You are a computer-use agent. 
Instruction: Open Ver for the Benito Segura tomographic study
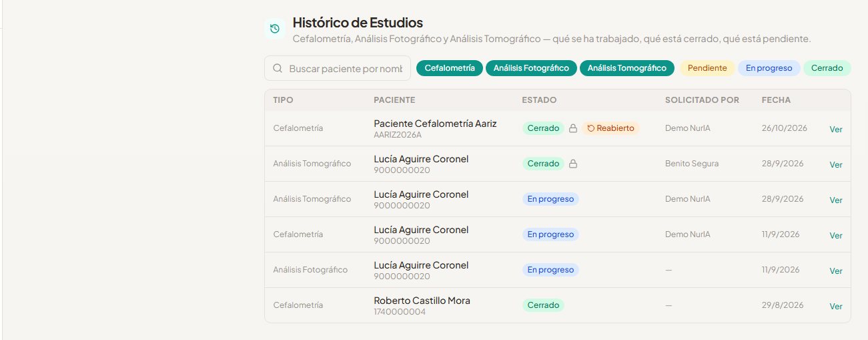pyautogui.click(x=836, y=165)
